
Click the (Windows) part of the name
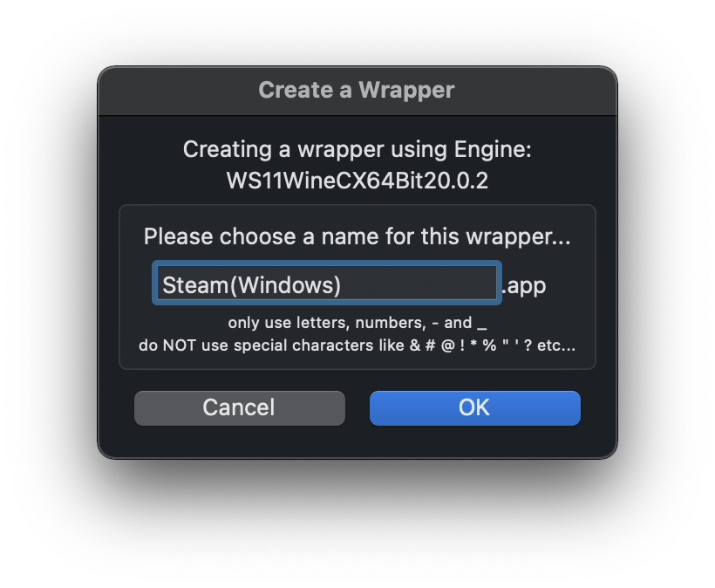[285, 285]
